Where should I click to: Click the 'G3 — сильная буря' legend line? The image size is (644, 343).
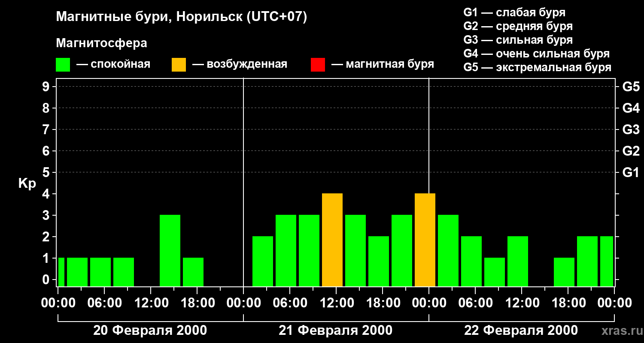(x=518, y=40)
